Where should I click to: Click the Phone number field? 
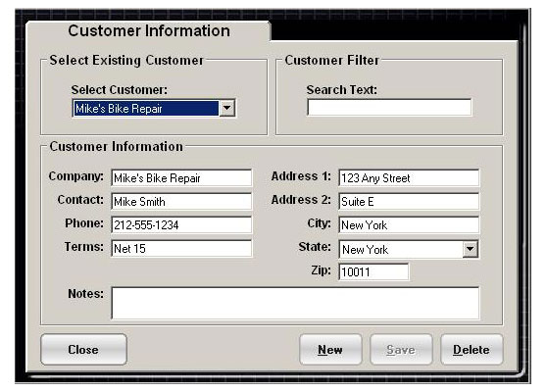pos(181,224)
